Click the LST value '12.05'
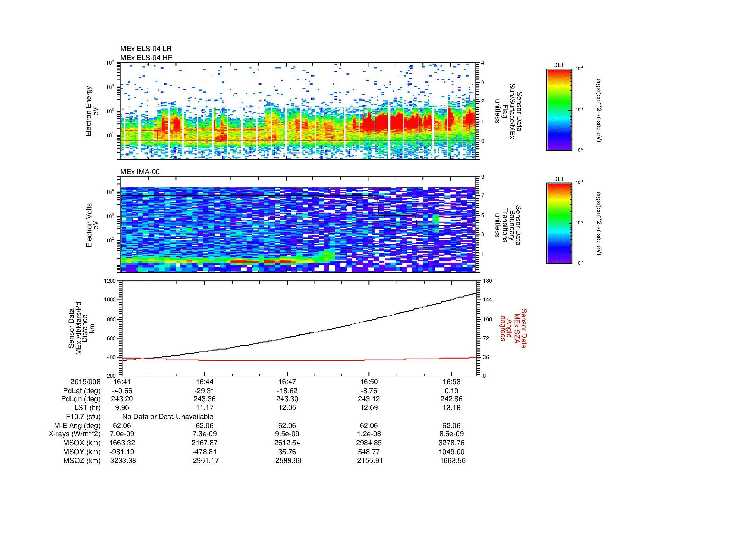 click(287, 408)
